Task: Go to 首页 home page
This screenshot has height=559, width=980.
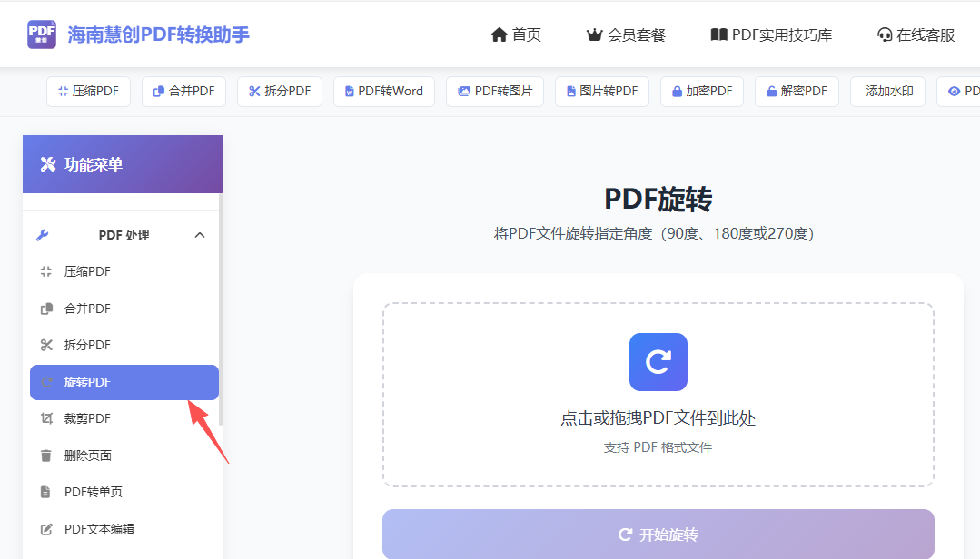Action: point(516,35)
